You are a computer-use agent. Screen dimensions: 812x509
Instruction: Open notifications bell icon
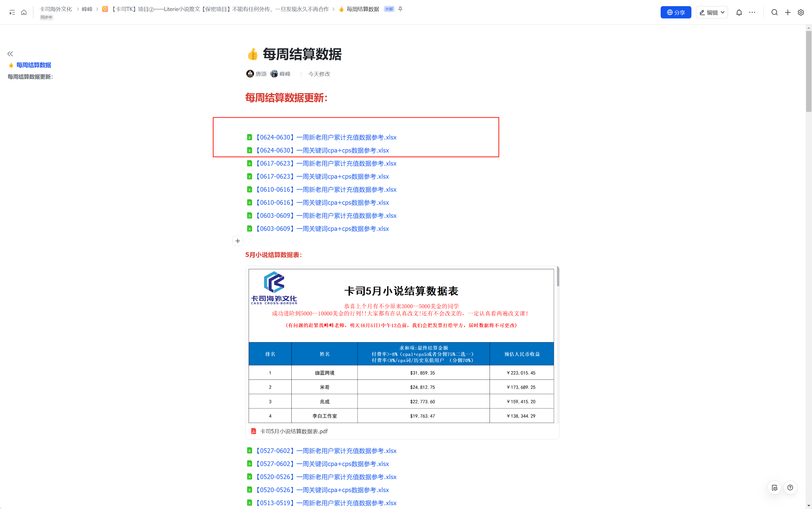tap(739, 13)
